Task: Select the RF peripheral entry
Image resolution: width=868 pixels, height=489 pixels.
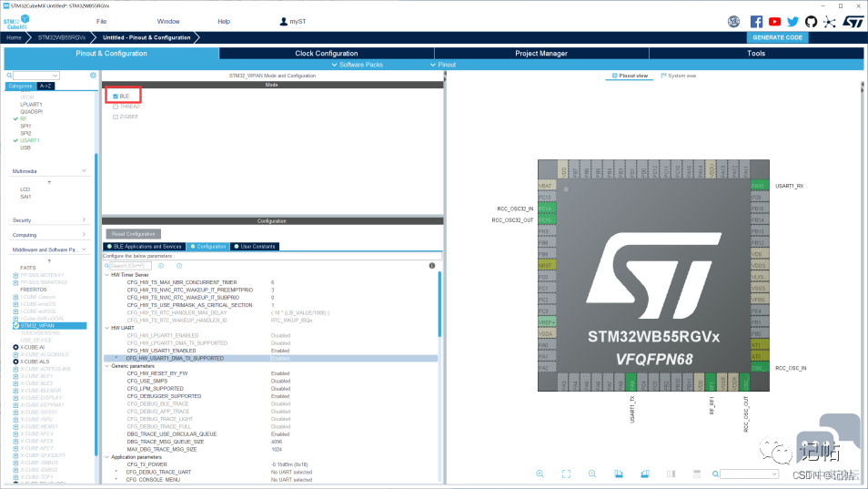Action: 24,119
